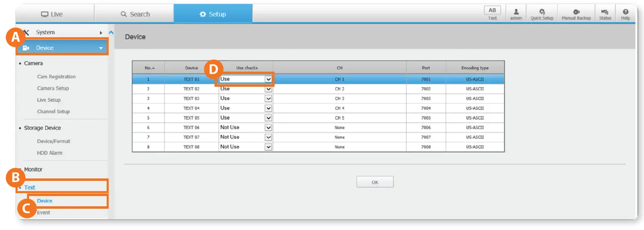
Task: Open the AB Text toolbar icon
Action: point(492,13)
